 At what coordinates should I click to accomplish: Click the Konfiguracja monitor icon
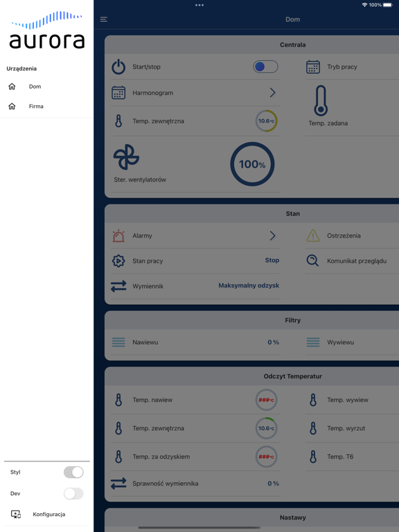[16, 515]
